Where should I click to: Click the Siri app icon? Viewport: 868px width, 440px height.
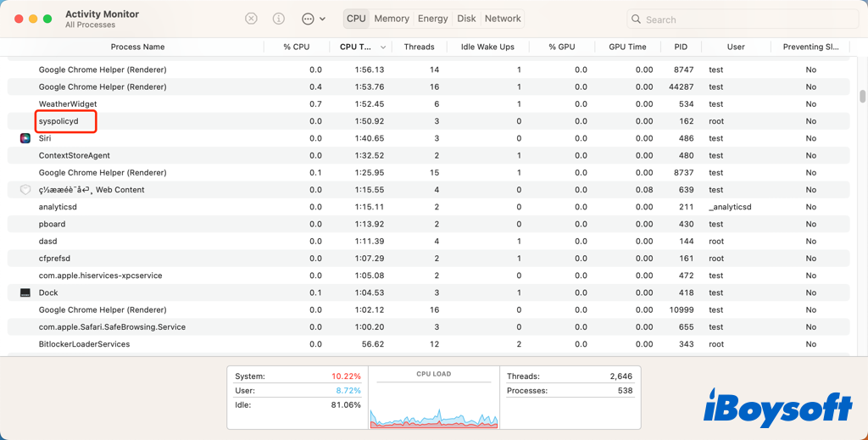pyautogui.click(x=25, y=138)
